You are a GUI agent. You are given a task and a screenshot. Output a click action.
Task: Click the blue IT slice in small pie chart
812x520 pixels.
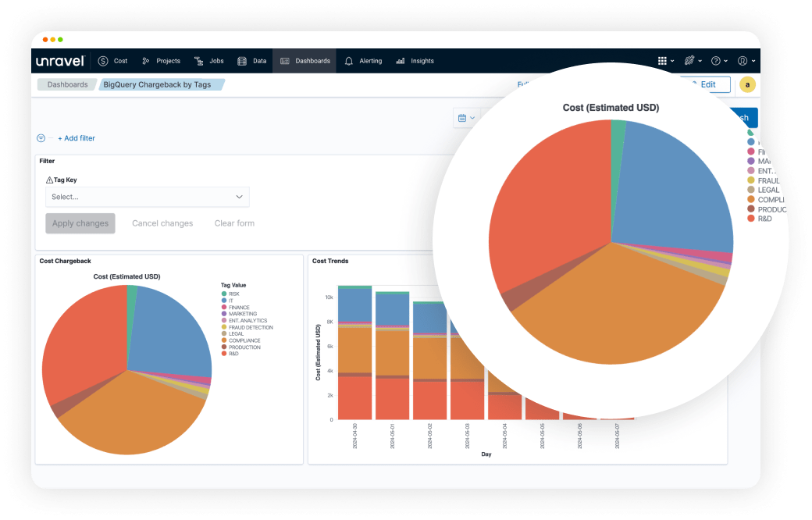pos(172,332)
